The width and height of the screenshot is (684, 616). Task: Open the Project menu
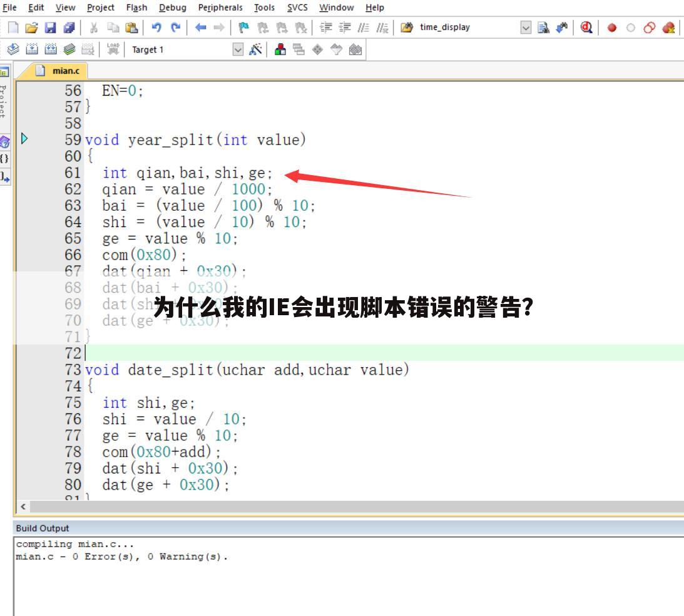pos(101,8)
